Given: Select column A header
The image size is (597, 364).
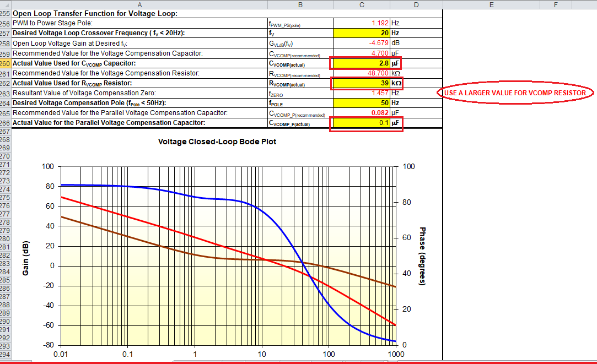Looking at the screenshot, I should tap(139, 4).
